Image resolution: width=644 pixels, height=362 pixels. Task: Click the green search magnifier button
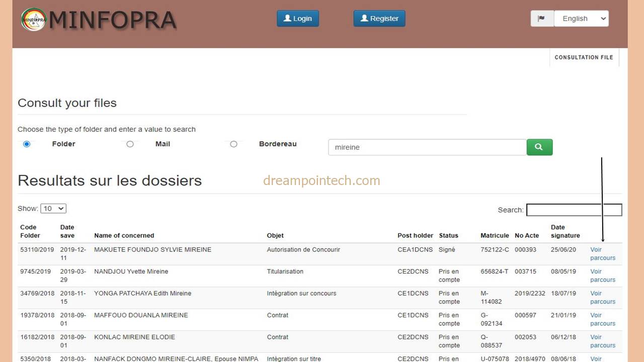[x=539, y=147]
